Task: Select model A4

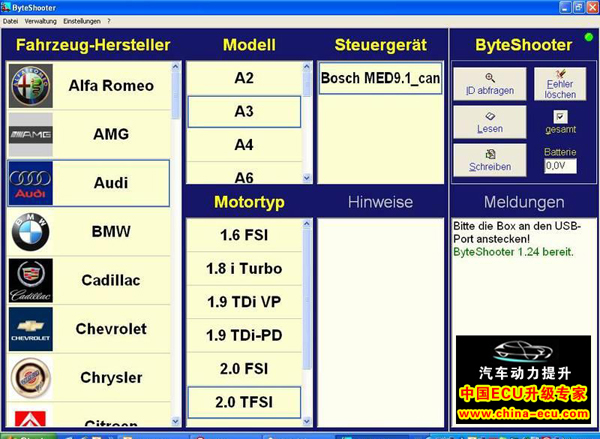Action: tap(244, 145)
